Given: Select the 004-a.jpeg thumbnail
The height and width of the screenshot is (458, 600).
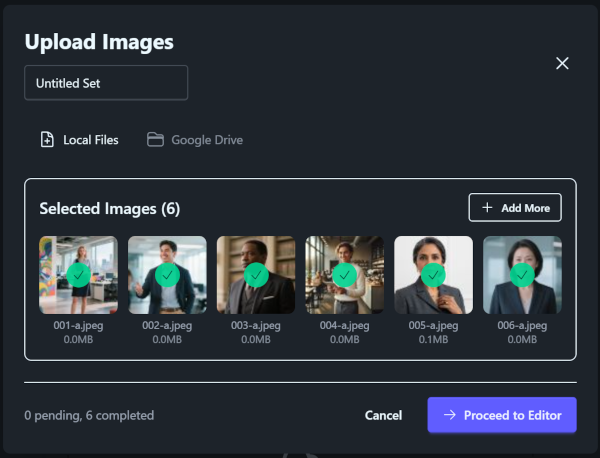Looking at the screenshot, I should 345,275.
